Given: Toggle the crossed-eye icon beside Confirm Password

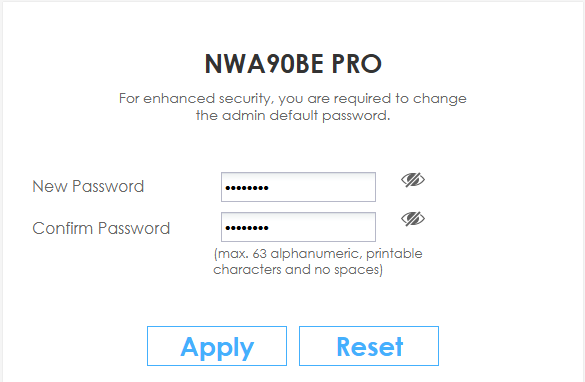Looking at the screenshot, I should tap(413, 219).
